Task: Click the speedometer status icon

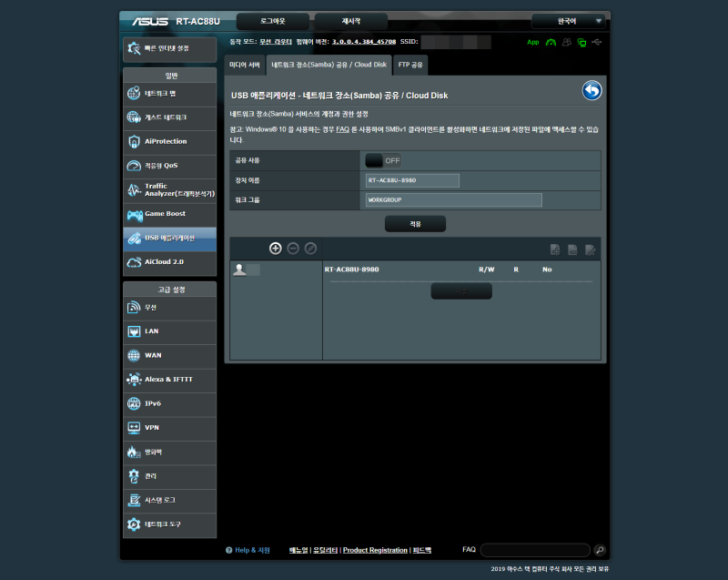Action: pos(551,42)
